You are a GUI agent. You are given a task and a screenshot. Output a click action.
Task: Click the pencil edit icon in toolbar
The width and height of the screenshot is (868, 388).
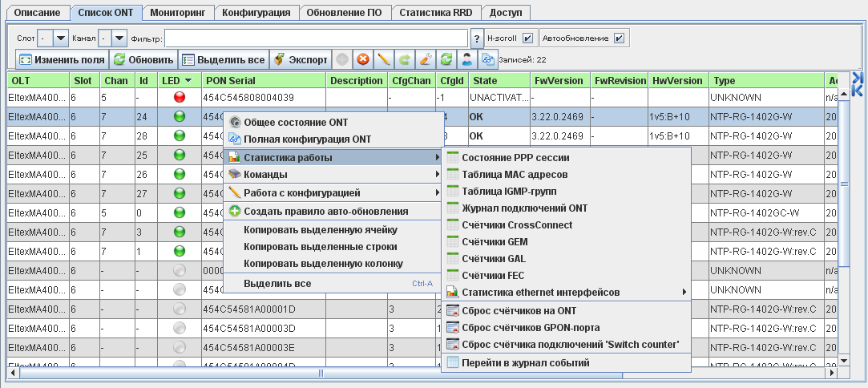tap(384, 59)
